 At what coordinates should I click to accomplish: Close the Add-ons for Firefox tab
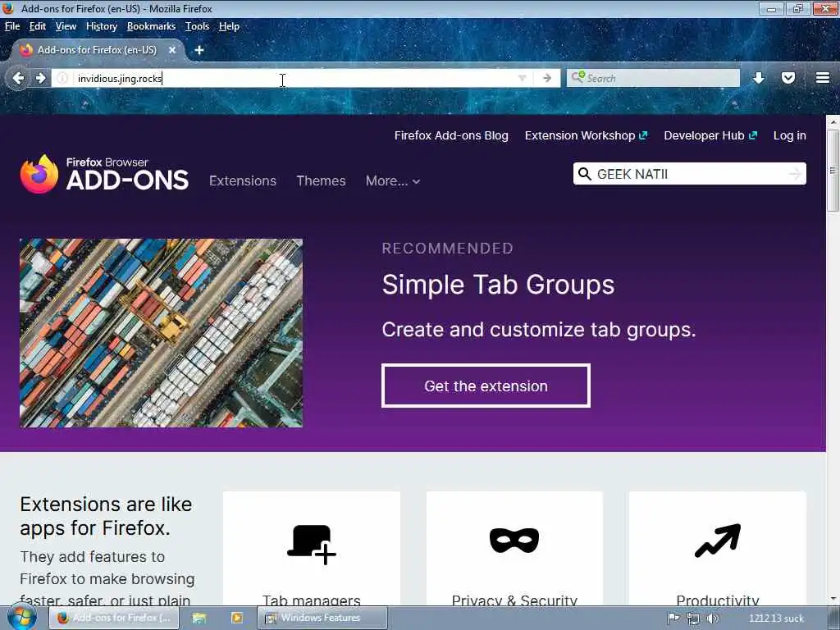pos(172,50)
